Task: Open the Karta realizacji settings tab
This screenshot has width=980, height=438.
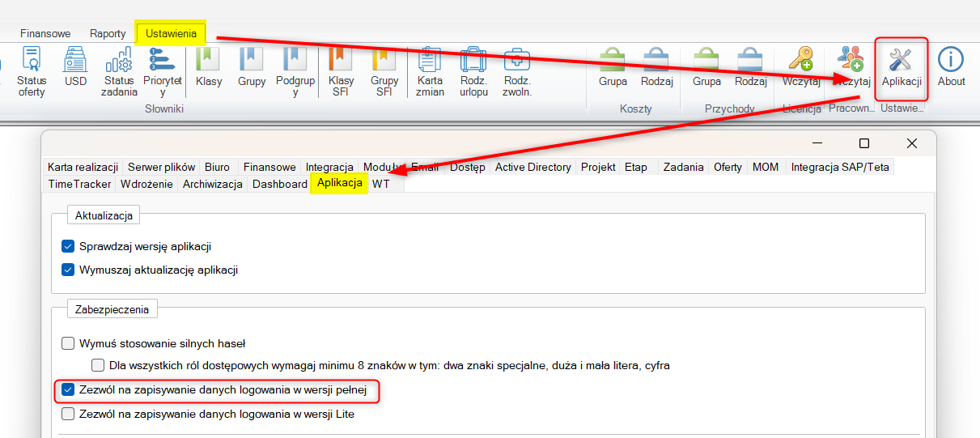Action: tap(83, 167)
